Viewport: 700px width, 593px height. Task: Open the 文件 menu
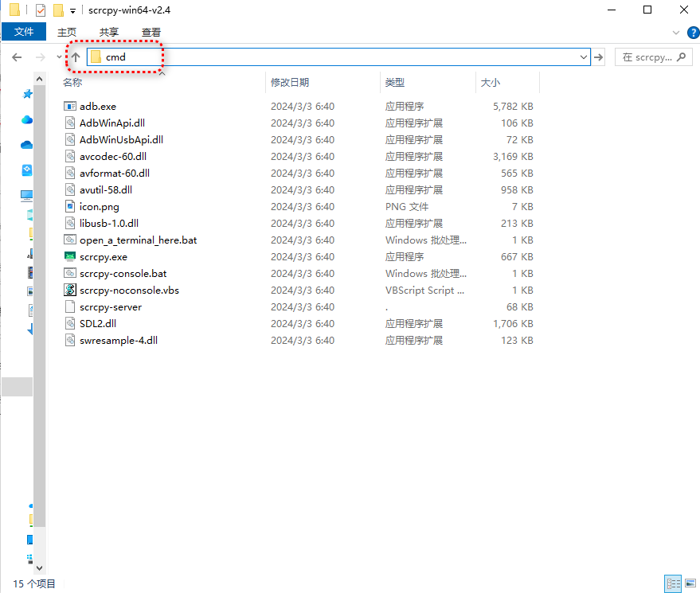click(24, 32)
